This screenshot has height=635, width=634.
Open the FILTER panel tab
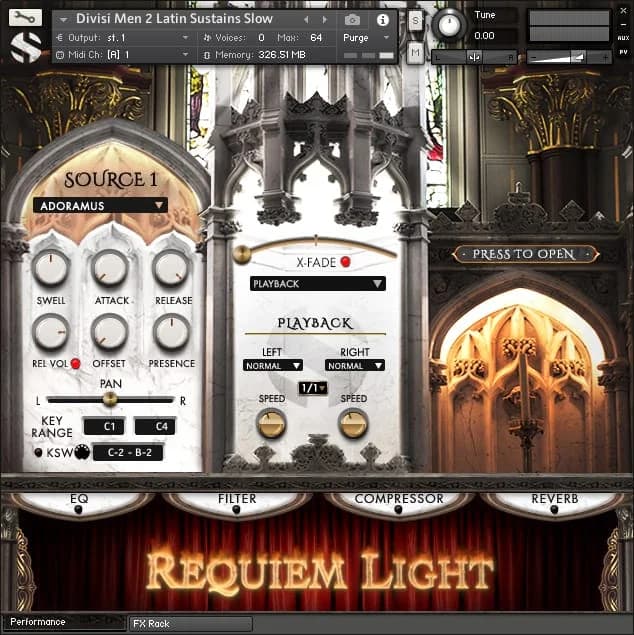tap(237, 502)
